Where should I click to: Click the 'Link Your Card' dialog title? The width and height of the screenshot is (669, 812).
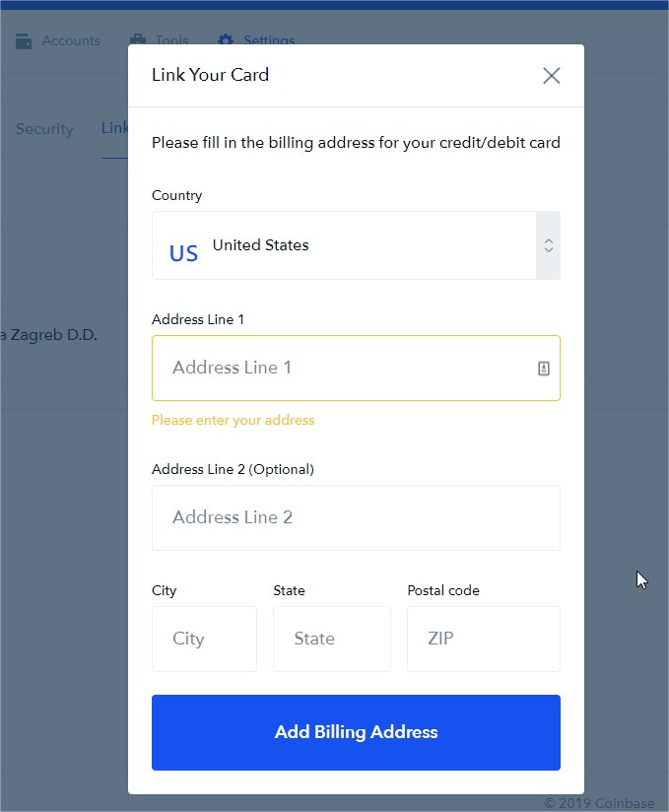tap(210, 75)
